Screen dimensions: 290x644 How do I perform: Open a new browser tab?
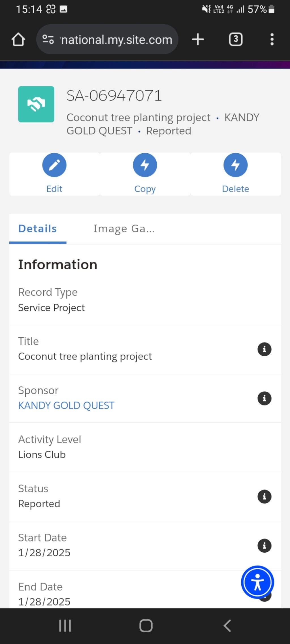198,39
